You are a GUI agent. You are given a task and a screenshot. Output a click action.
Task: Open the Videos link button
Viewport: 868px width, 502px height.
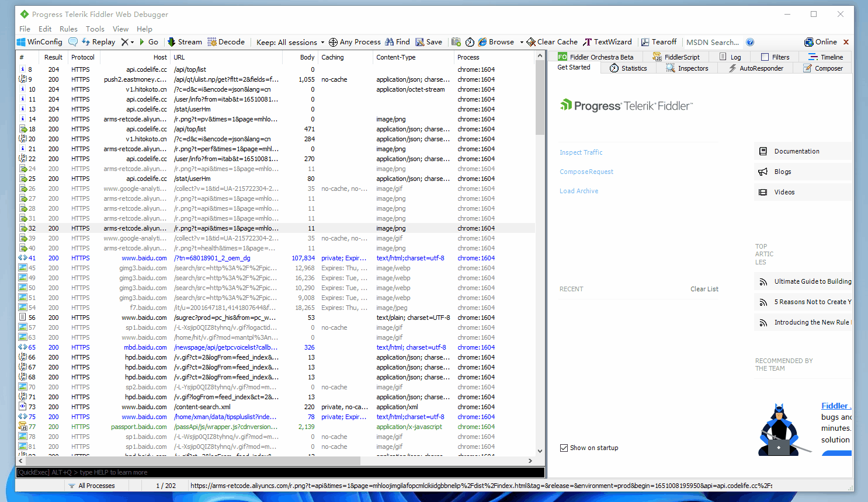click(x=803, y=192)
